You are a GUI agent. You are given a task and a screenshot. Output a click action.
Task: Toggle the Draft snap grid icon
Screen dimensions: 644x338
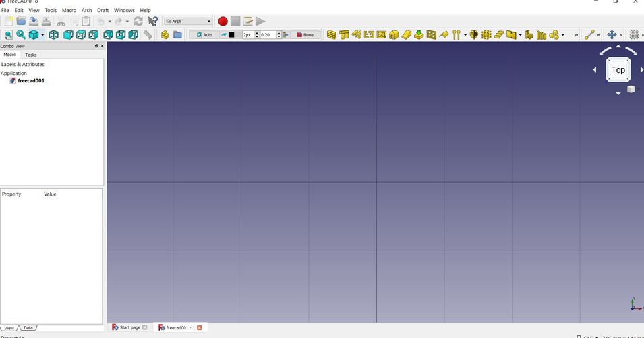[634, 35]
